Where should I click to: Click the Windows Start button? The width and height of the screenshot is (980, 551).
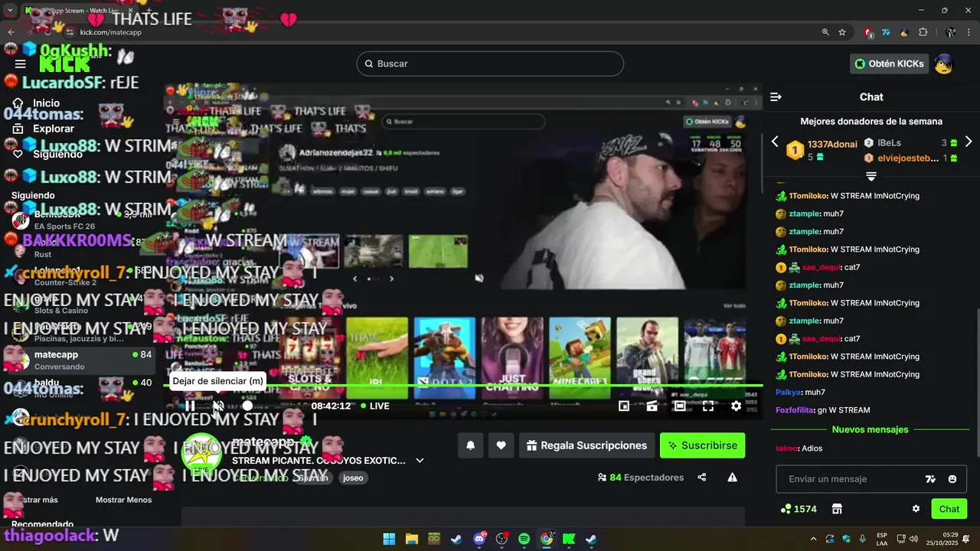point(389,539)
